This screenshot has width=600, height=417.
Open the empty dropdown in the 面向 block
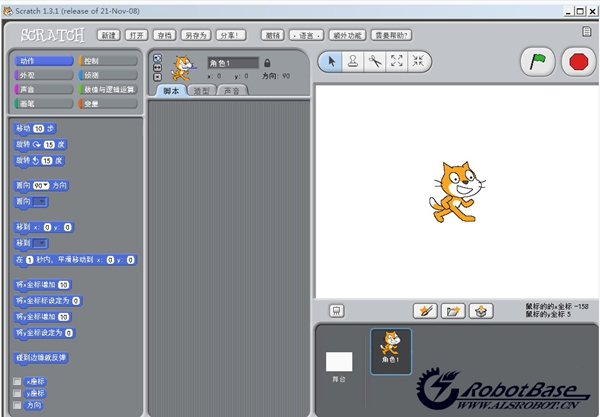(40, 202)
